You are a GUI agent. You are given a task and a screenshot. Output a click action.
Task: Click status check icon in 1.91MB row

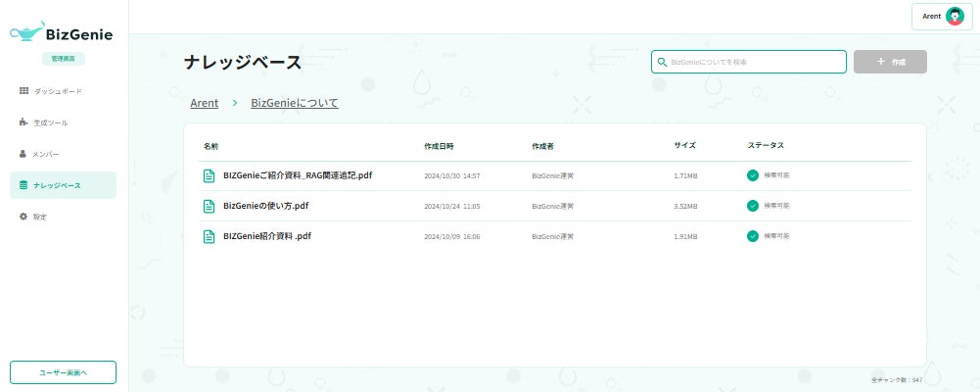[753, 236]
